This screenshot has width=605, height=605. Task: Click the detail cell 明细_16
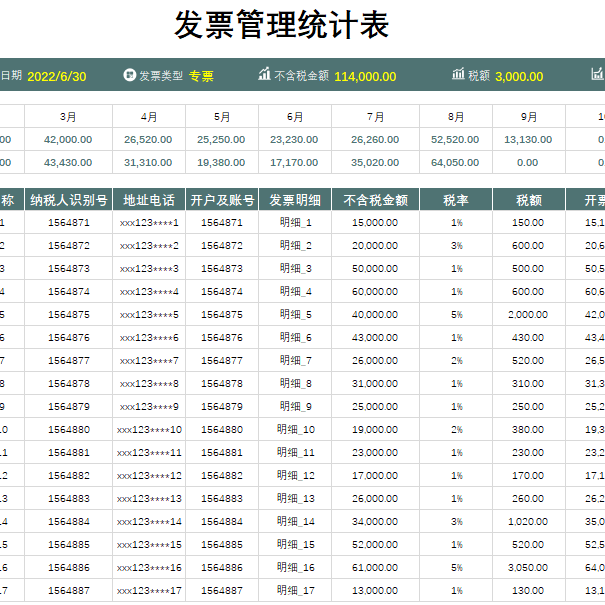click(295, 568)
